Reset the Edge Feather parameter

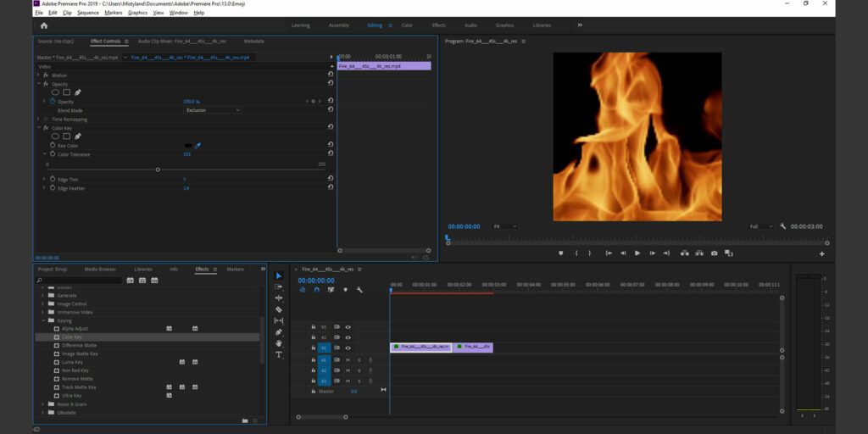(331, 187)
